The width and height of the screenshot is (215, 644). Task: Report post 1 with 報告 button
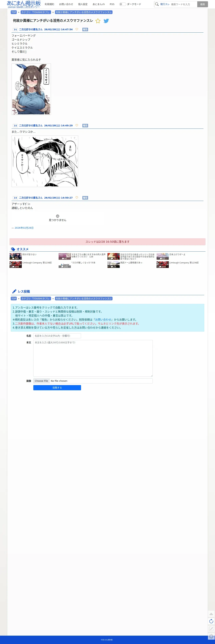point(85,29)
